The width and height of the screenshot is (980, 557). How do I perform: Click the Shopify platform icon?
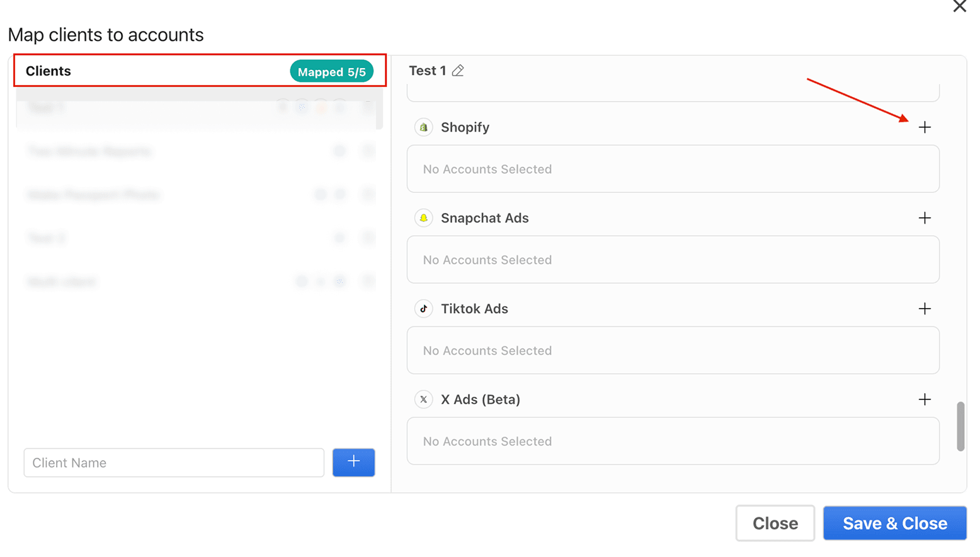(423, 127)
